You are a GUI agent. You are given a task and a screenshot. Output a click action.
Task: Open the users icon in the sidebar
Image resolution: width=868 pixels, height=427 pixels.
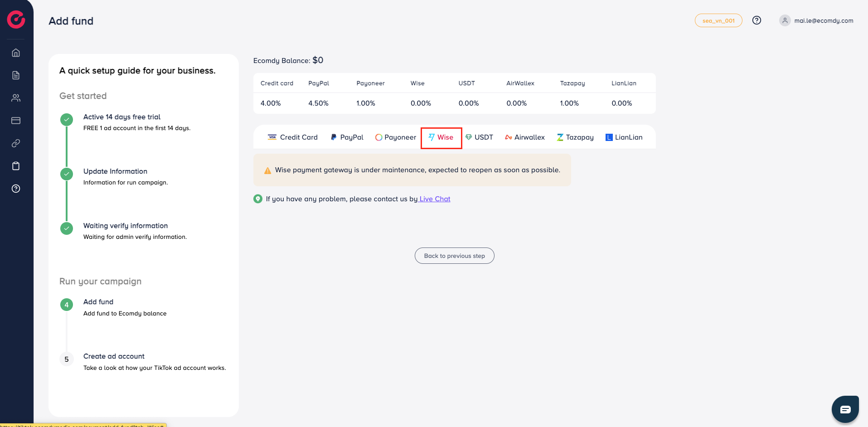tap(16, 98)
